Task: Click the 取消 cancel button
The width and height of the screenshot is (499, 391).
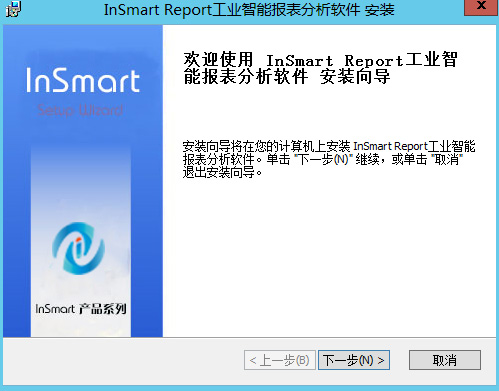Action: coord(445,360)
